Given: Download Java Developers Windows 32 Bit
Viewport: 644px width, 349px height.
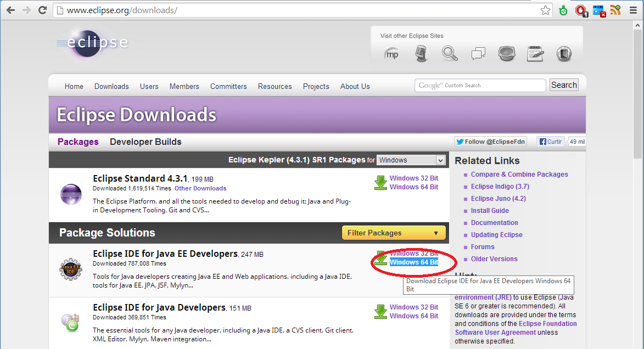Looking at the screenshot, I should 414,307.
